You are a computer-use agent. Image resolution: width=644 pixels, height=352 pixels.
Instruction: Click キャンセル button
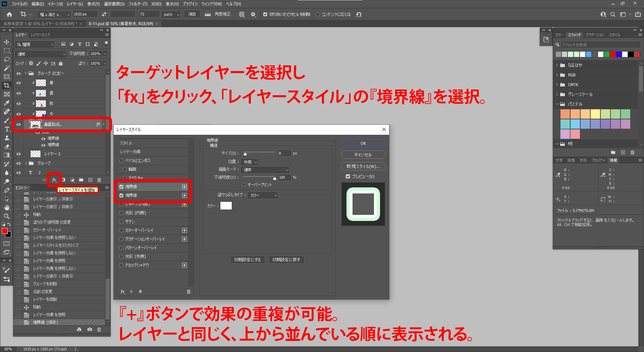point(363,155)
